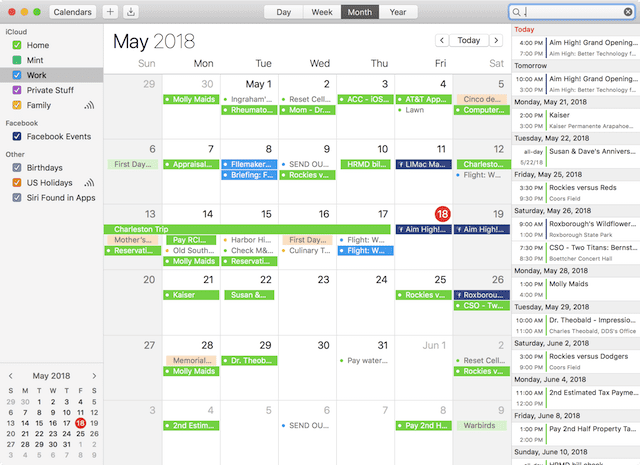Go to previous month using left arrow
Screen dimensions: 640x465
442,41
